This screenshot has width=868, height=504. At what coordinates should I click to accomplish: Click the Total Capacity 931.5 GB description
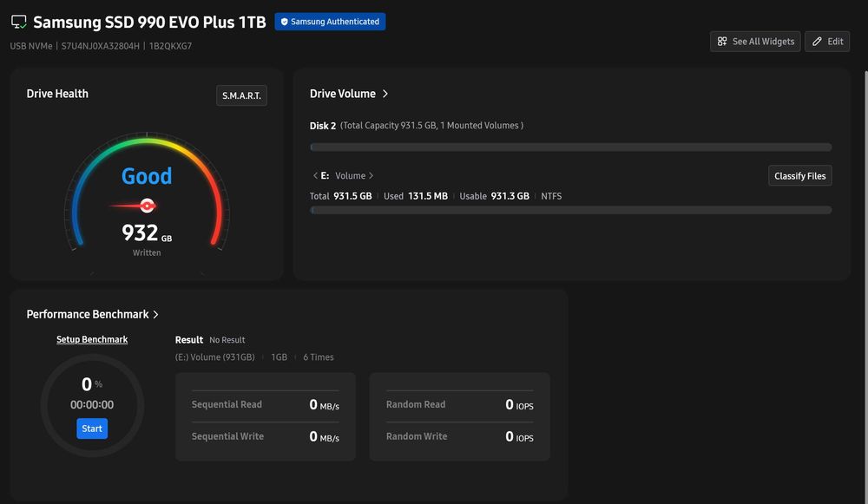click(431, 126)
